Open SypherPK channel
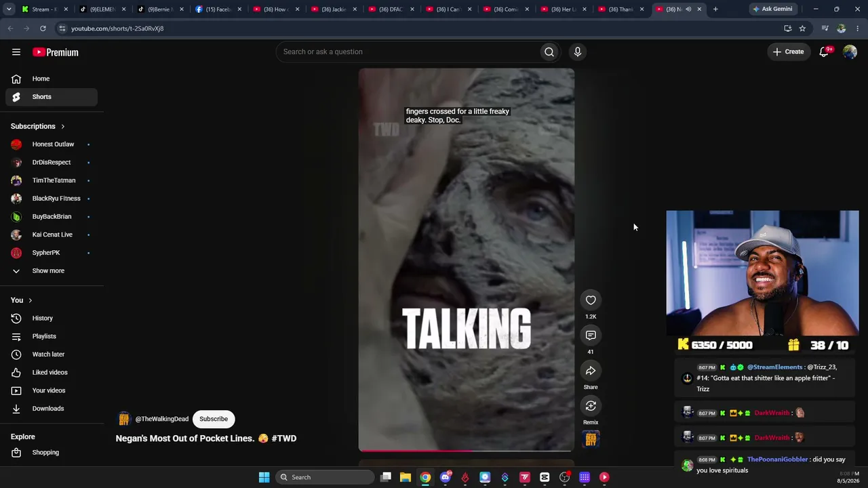The height and width of the screenshot is (488, 868). coord(52,252)
